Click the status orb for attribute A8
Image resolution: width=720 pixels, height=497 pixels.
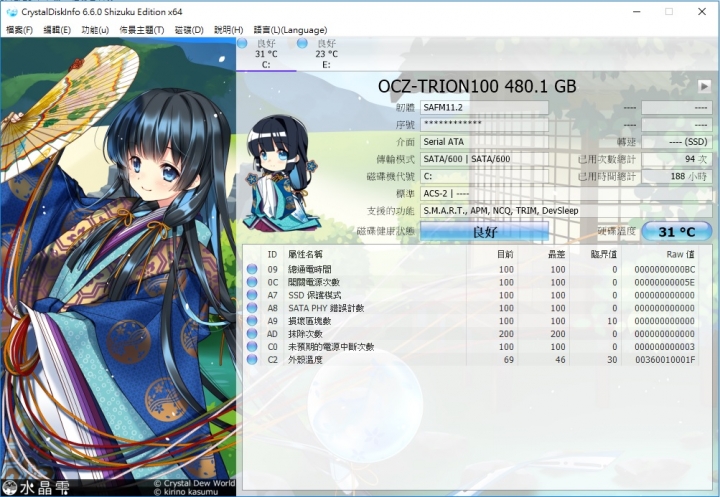(x=252, y=308)
